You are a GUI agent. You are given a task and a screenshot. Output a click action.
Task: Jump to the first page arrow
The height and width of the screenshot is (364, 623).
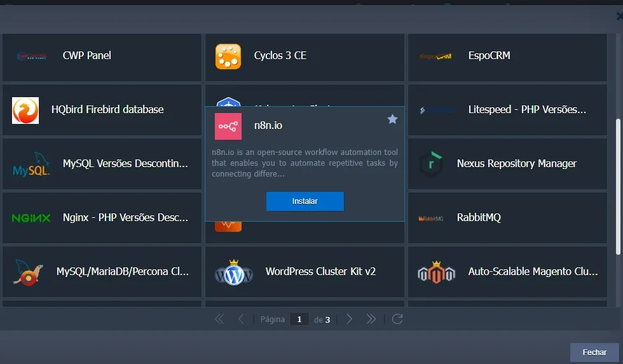tap(219, 319)
